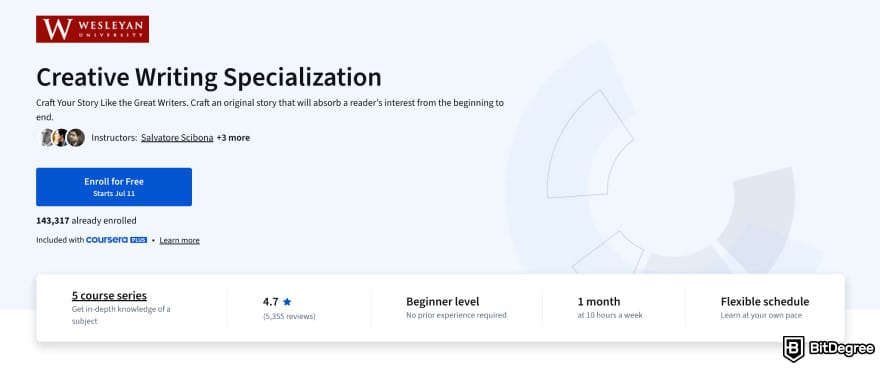
Task: Click the Enroll for Free button
Action: click(x=114, y=187)
